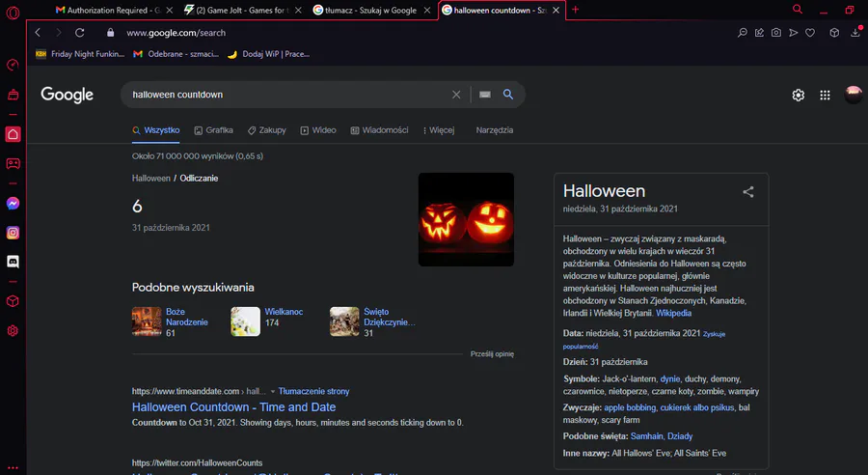
Task: Select the Grafika search tab
Action: point(213,130)
